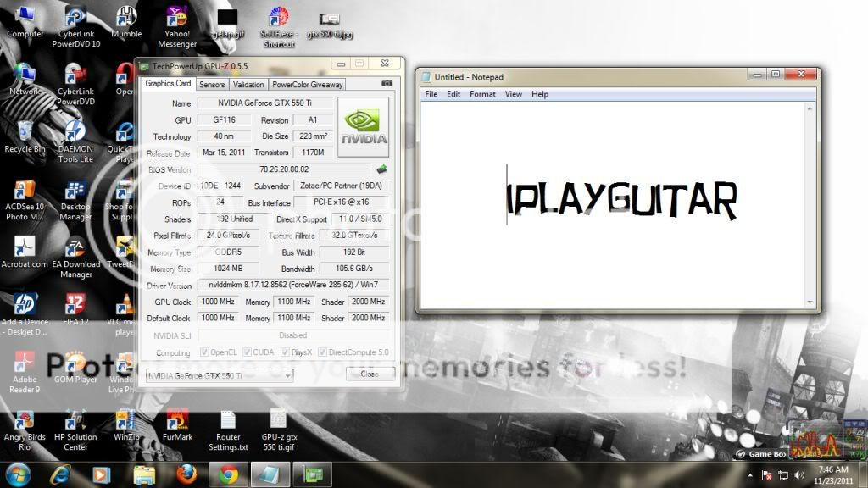The image size is (868, 488).
Task: Click the Driver Version field in GPU-Z
Action: 293,285
